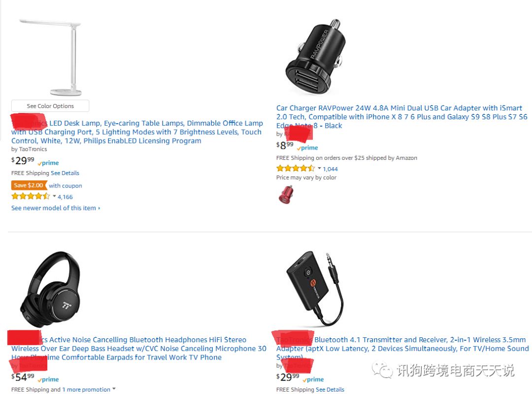Viewport: 532px width, 394px height.
Task: Click the Save $2.00 coupon badge
Action: pos(29,185)
